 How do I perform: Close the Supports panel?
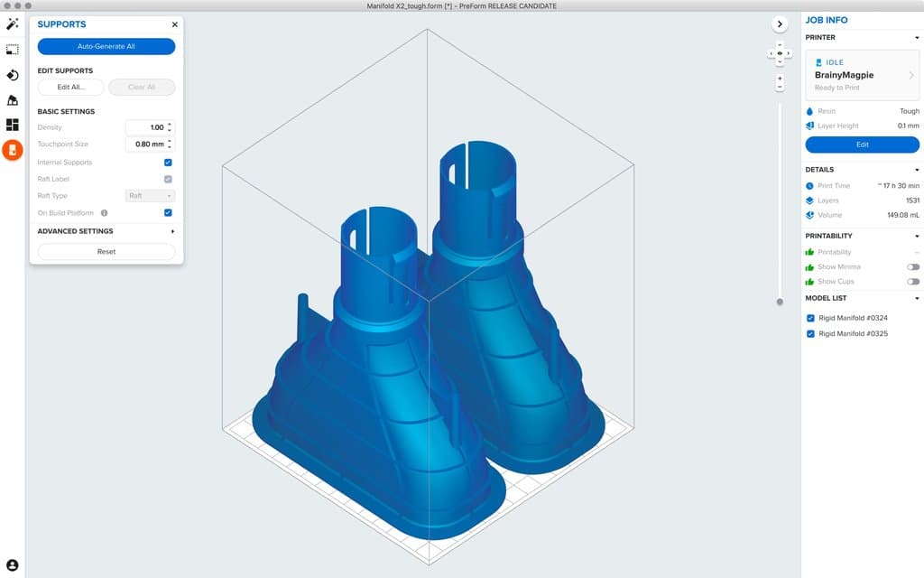[x=174, y=25]
